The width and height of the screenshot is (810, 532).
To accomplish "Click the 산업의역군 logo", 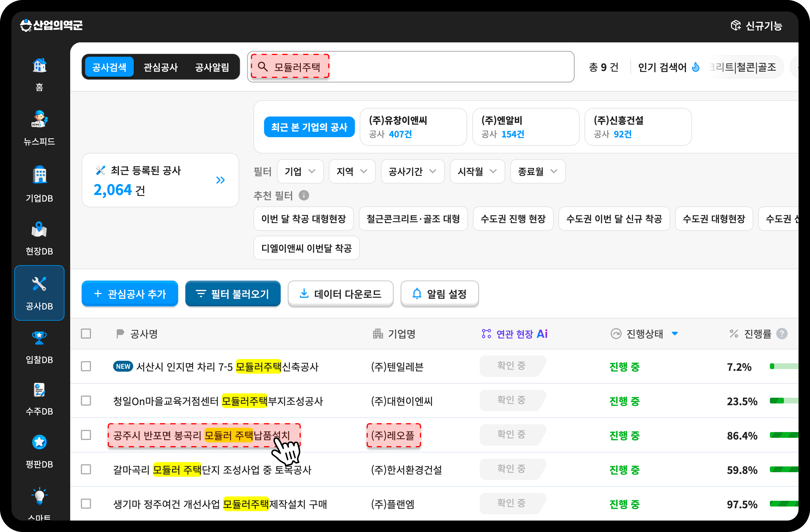I will coord(51,25).
